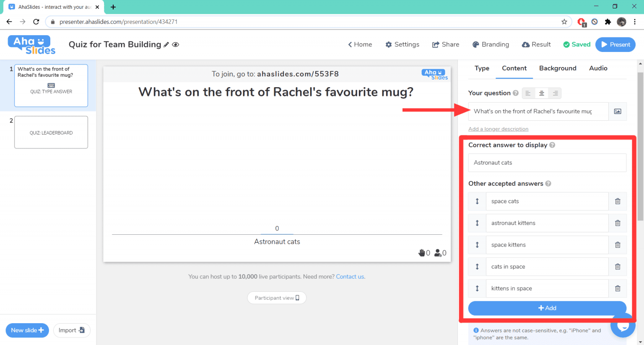
Task: Switch to the Background tab
Action: (x=558, y=68)
